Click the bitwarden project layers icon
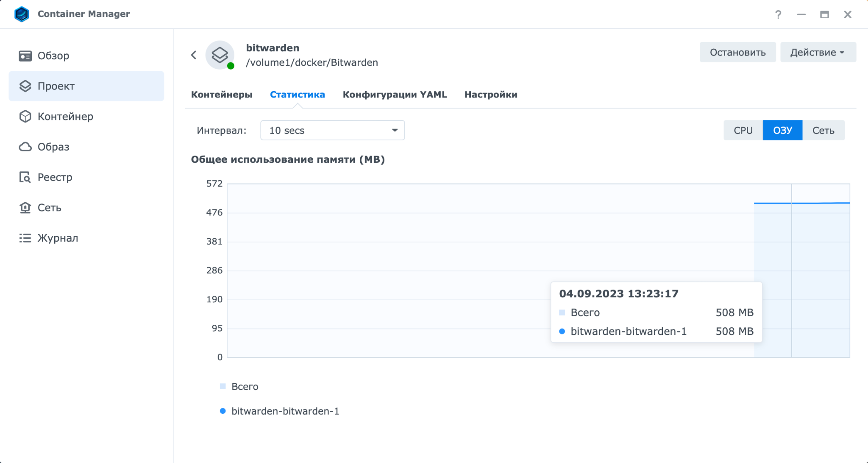868x463 pixels. (x=220, y=55)
